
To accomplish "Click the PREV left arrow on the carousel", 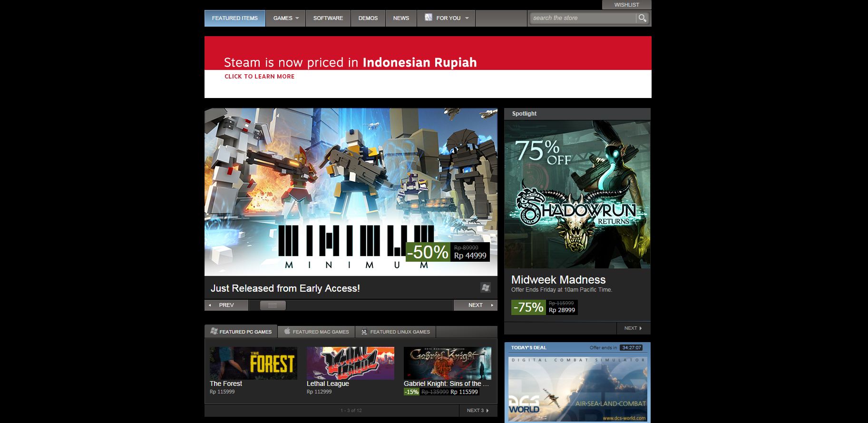I will [210, 305].
